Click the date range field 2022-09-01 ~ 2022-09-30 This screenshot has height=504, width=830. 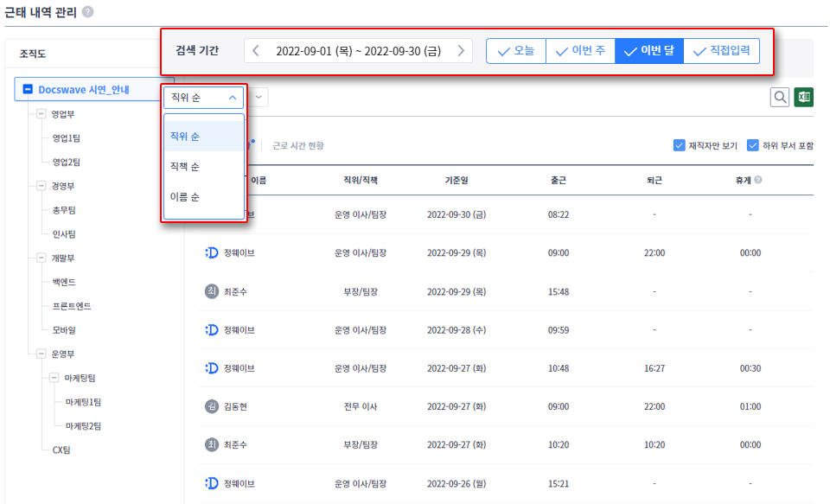[358, 51]
